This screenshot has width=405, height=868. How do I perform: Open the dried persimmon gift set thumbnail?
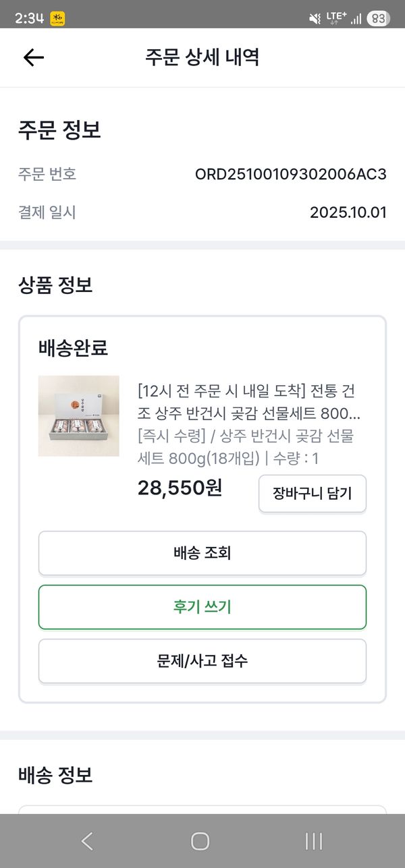[79, 415]
